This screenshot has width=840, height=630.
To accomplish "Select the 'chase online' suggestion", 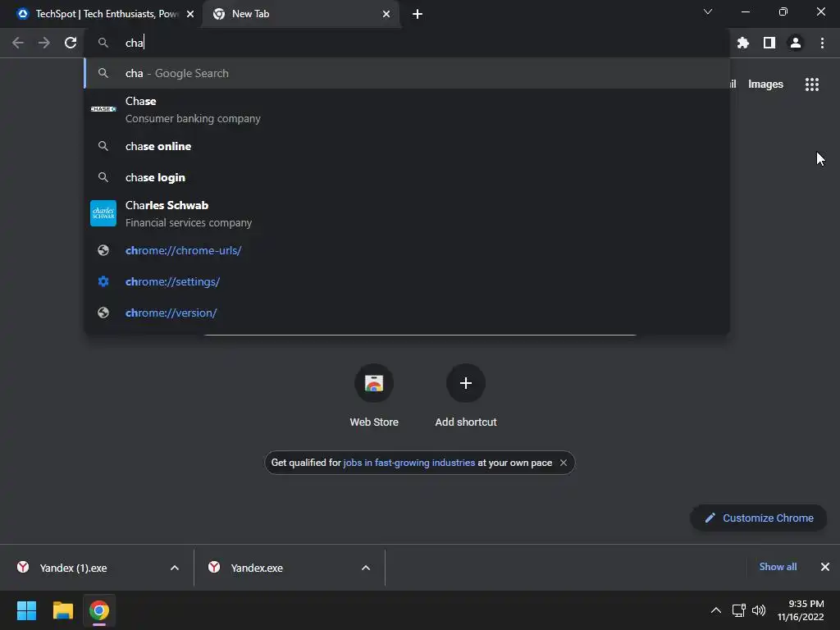I will click(407, 146).
